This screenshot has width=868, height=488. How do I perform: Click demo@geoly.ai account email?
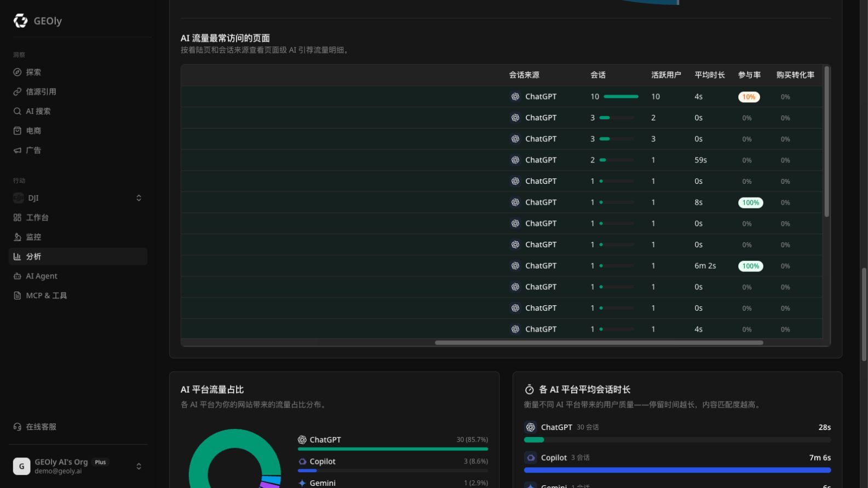[x=58, y=471]
